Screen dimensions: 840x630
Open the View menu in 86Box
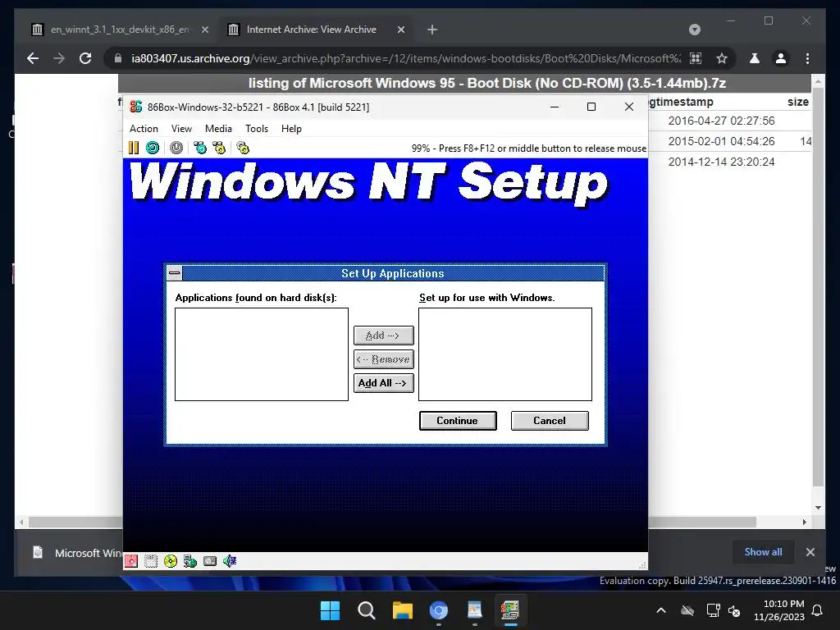pyautogui.click(x=181, y=129)
